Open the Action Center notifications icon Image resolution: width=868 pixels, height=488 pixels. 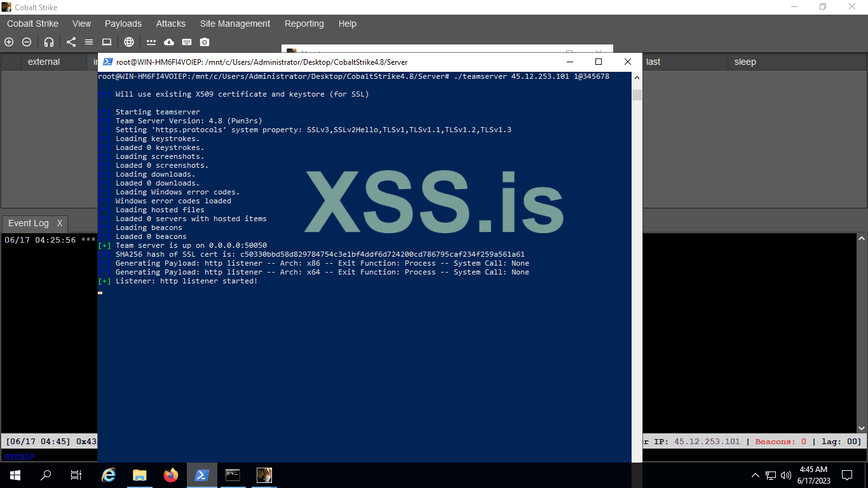[x=847, y=475]
